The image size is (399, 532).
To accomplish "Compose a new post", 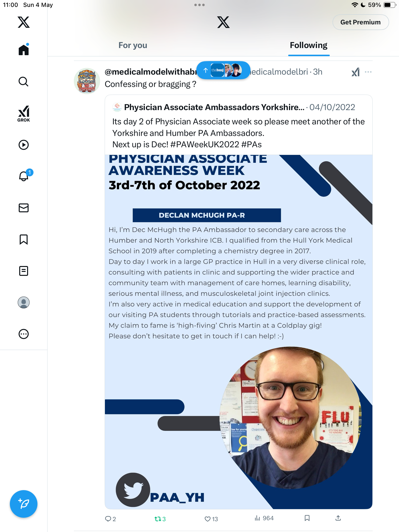I will coord(24,504).
